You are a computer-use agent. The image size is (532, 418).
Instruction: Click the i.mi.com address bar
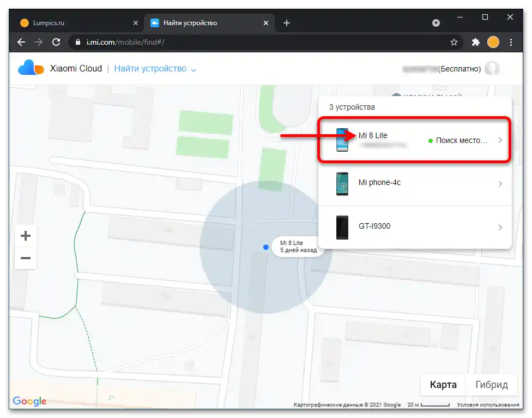coord(265,42)
